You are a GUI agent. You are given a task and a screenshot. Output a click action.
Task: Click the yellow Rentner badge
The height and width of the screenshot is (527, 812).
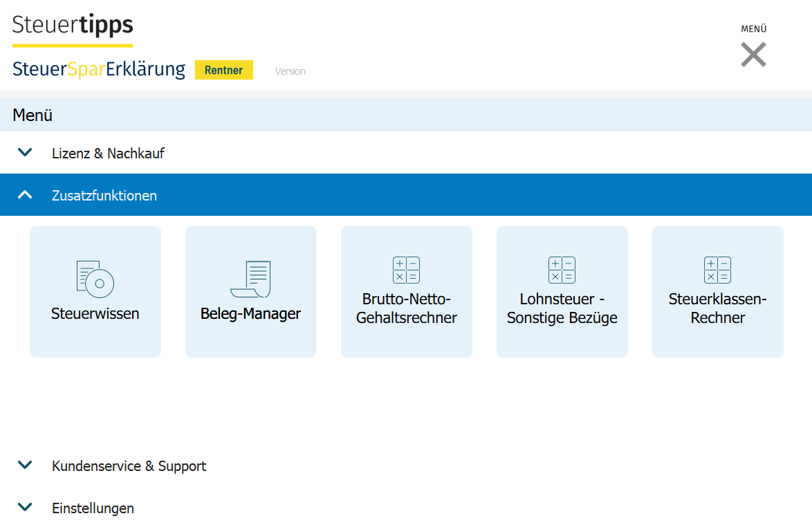coord(223,71)
